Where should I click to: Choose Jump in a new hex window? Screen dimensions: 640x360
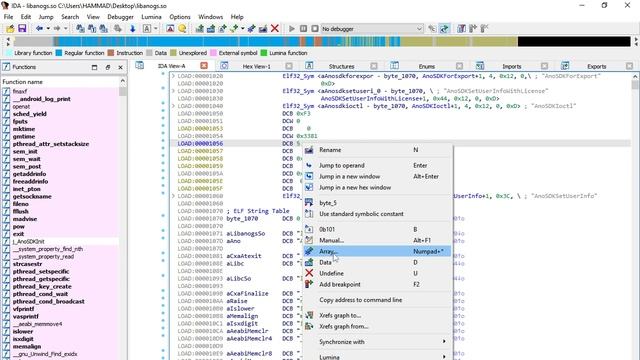click(x=378, y=187)
